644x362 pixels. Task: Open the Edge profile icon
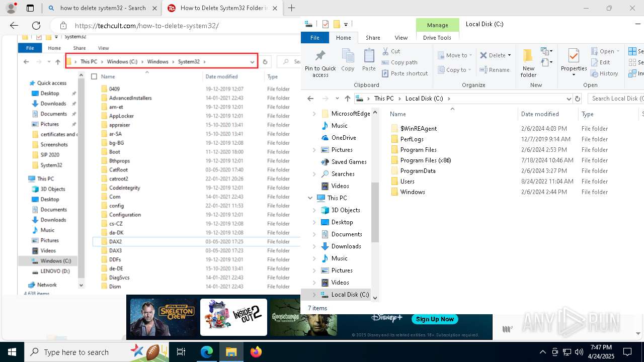click(11, 8)
